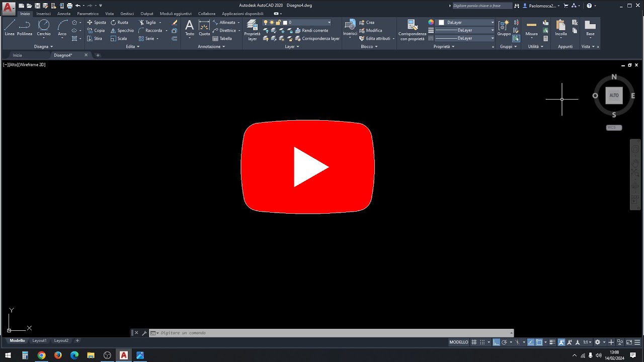Toggle ortho mode in status bar
The height and width of the screenshot is (362, 644).
pos(497,342)
